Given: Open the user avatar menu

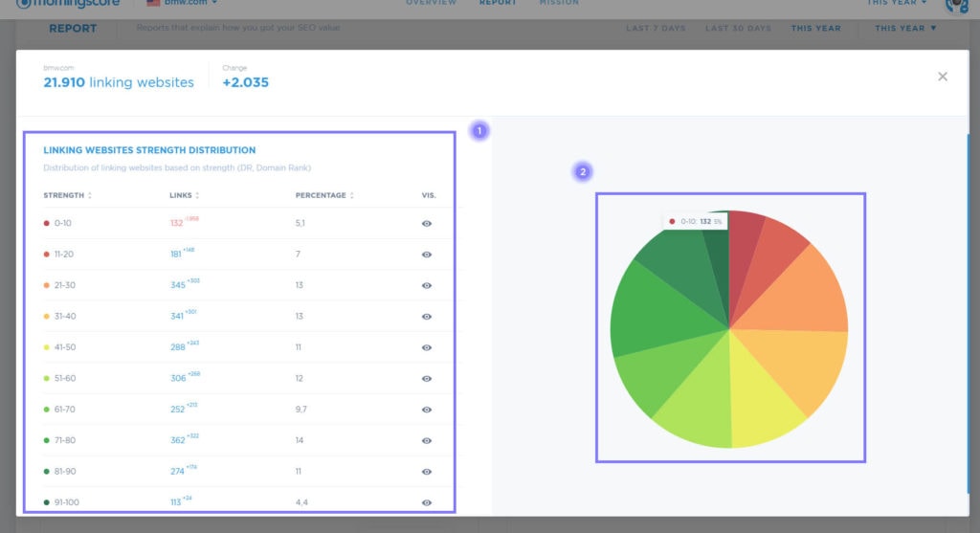Looking at the screenshot, I should pyautogui.click(x=956, y=5).
